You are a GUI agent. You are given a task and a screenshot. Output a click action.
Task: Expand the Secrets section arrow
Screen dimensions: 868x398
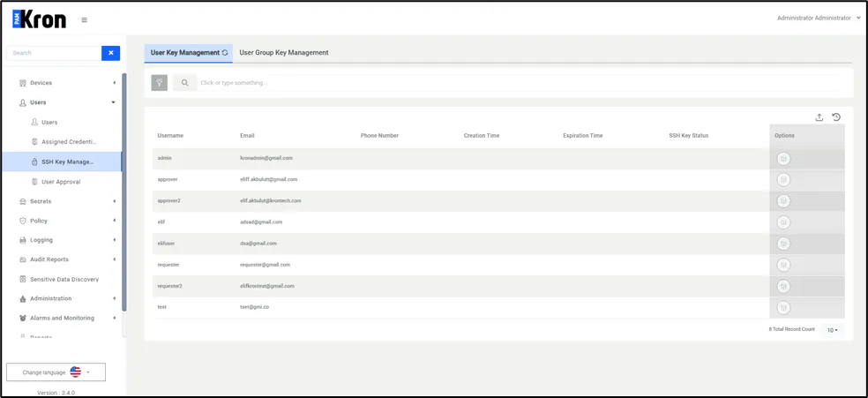[x=114, y=201]
